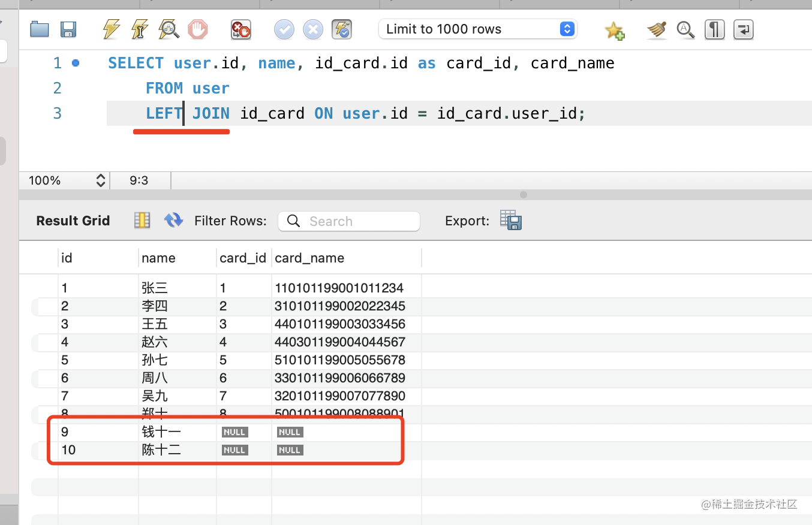Screen dimensions: 812x525
Task: Toggle invisible characters with the pilcrow icon
Action: [714, 29]
